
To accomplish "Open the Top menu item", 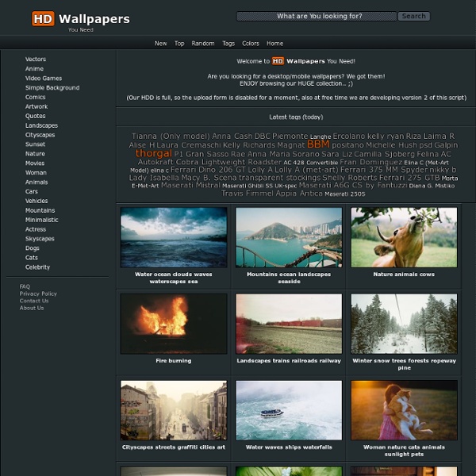I will [179, 44].
